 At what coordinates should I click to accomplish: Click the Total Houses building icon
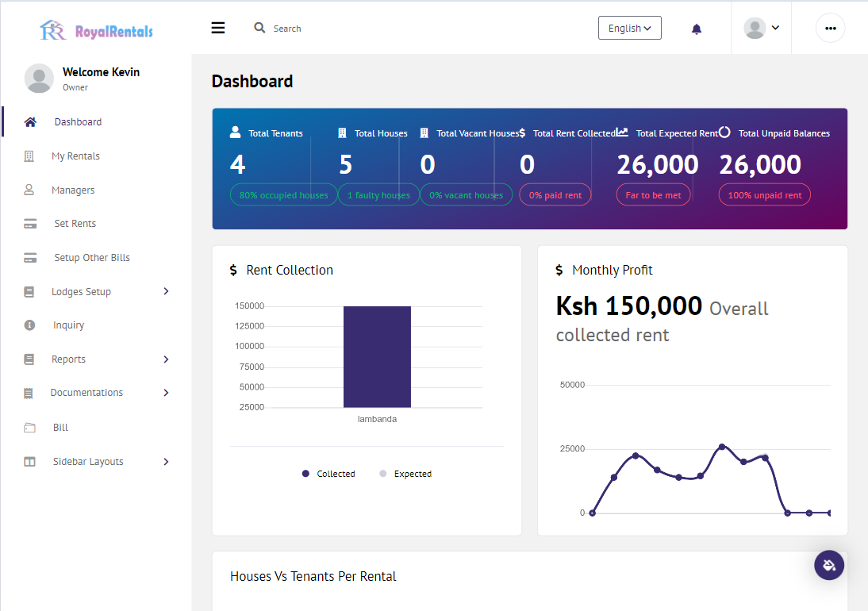tap(342, 133)
